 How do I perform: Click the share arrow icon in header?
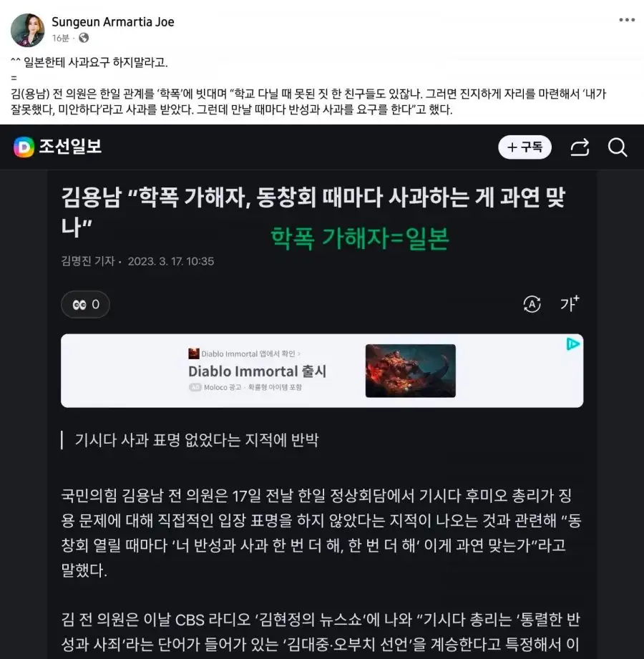click(x=580, y=147)
